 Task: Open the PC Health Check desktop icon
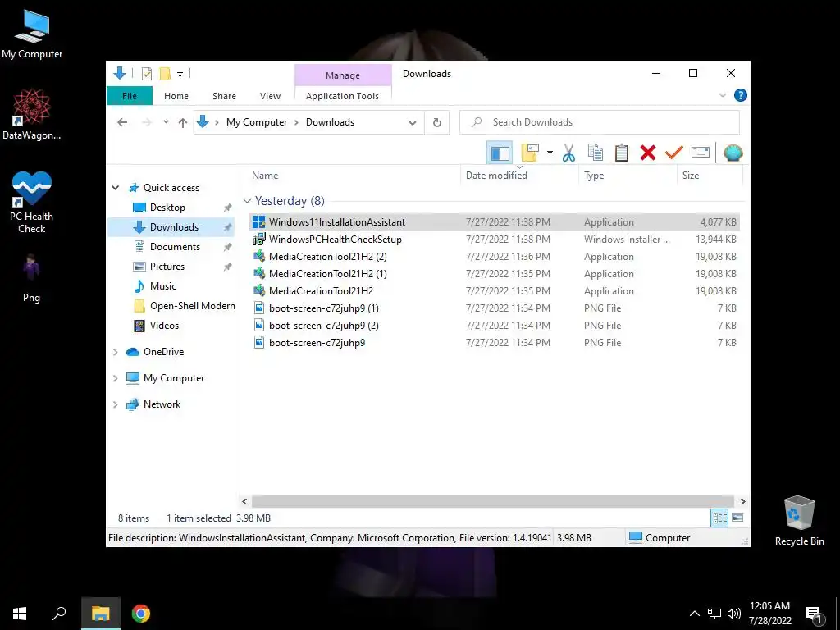(32, 203)
